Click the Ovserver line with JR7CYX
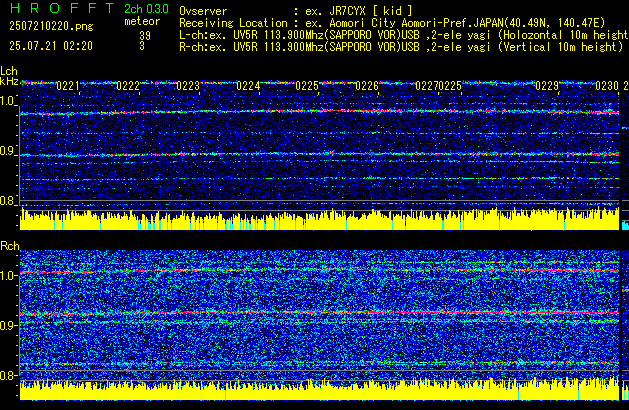629x410 pixels. 296,11
